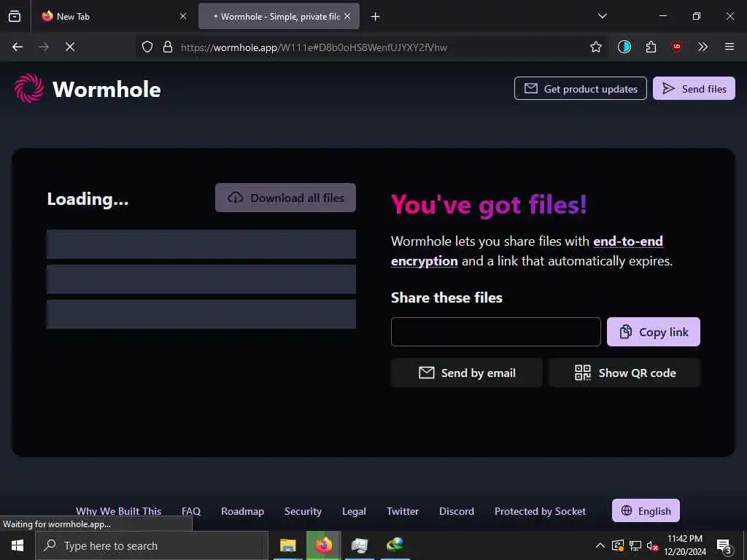The width and height of the screenshot is (747, 560).
Task: Open the extensions puzzle-piece menu
Action: (x=651, y=47)
